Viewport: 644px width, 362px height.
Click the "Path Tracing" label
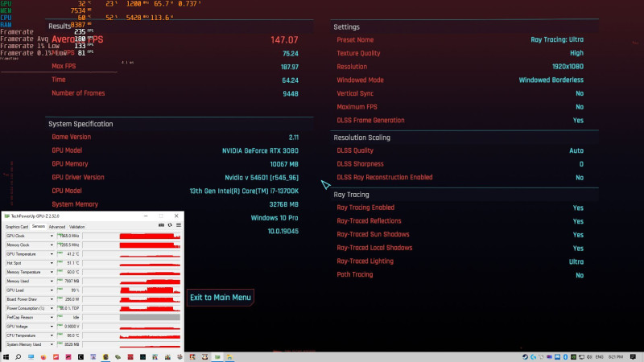click(x=355, y=274)
